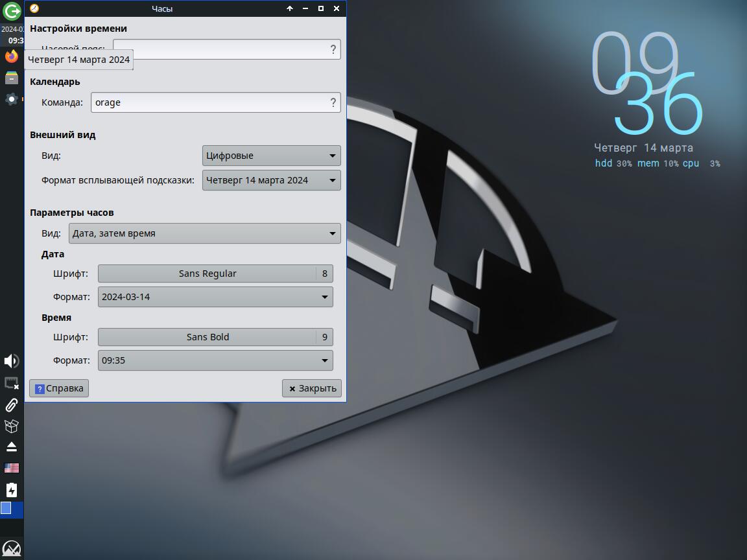Focus the Команда input with orage
747x560 pixels.
tap(216, 102)
